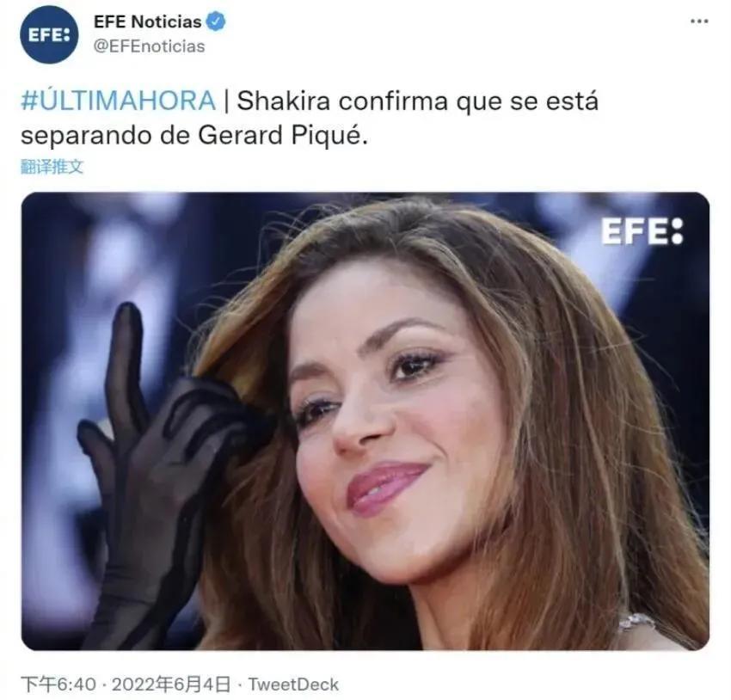Open the 下午6:40 timestamp link

coord(58,685)
